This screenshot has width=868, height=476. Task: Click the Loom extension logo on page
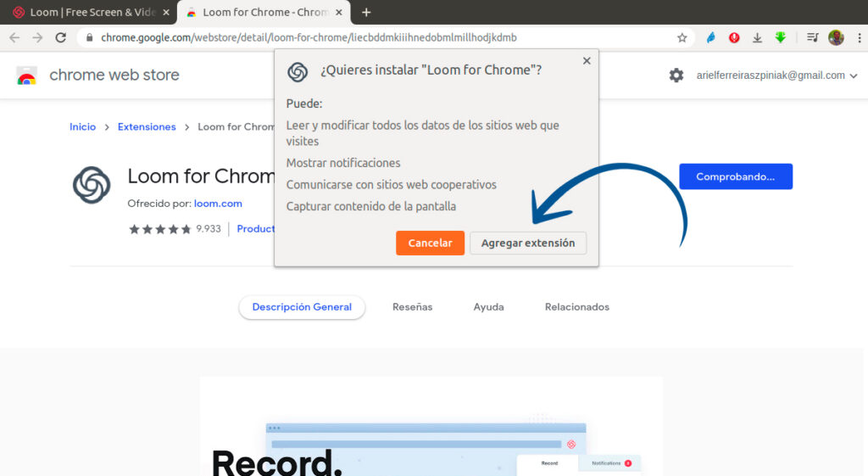92,185
